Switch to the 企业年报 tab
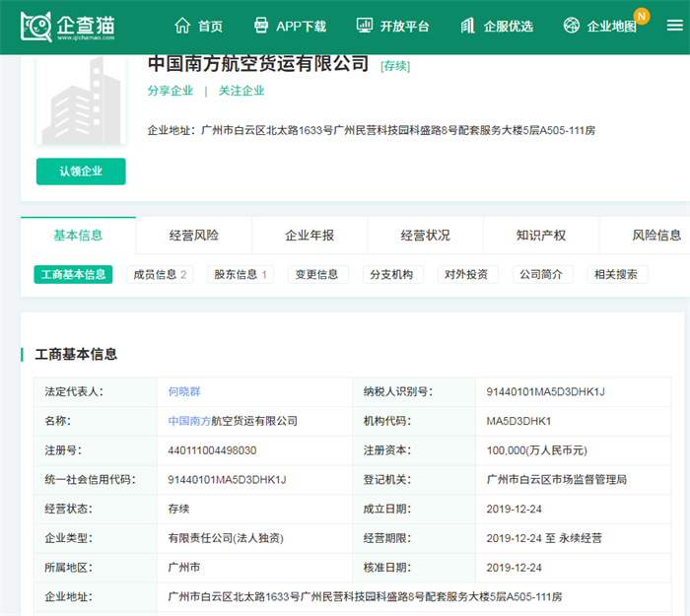This screenshot has height=616, width=690. 310,236
